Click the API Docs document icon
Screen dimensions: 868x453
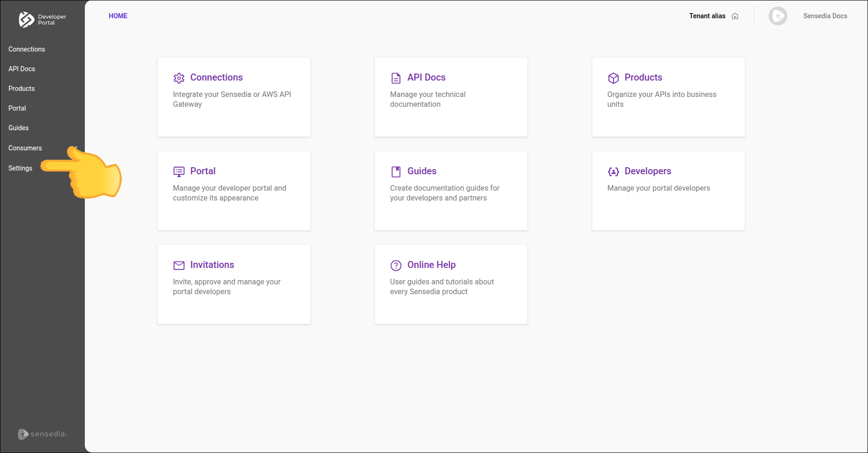396,78
